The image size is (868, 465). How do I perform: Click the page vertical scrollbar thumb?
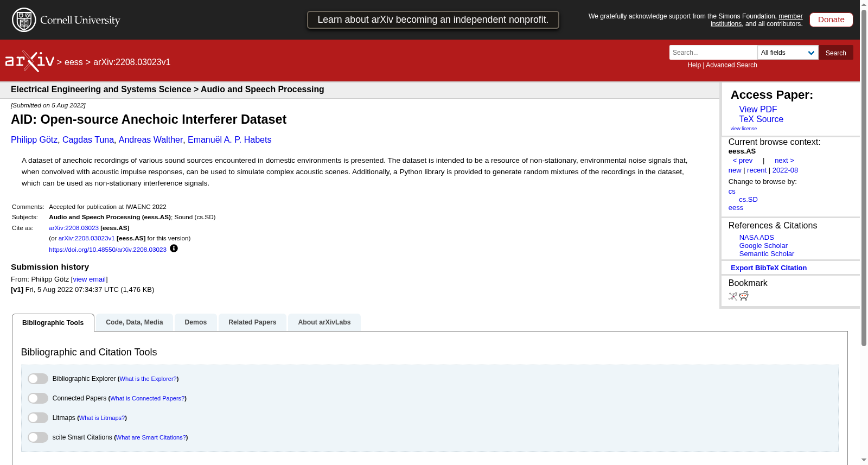[864, 177]
